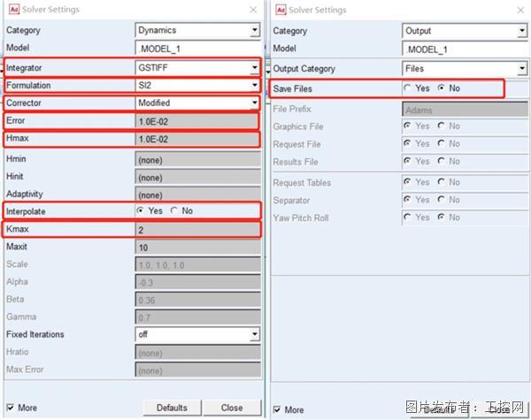Select Yes for Request File

[407, 143]
